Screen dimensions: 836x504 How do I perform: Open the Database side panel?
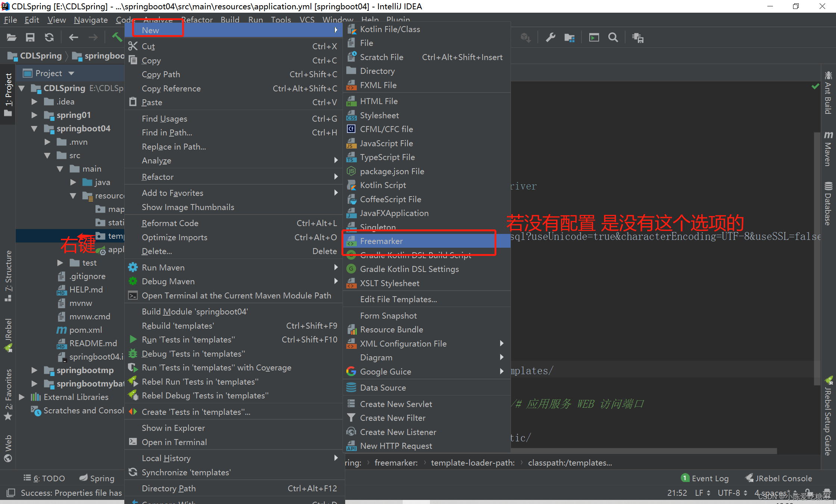pyautogui.click(x=828, y=204)
